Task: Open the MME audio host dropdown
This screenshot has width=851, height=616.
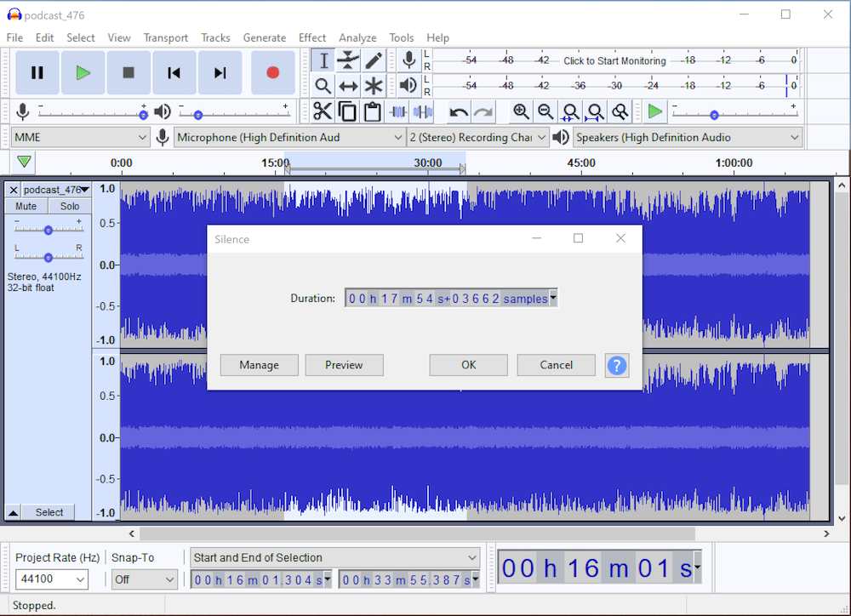Action: (x=79, y=137)
